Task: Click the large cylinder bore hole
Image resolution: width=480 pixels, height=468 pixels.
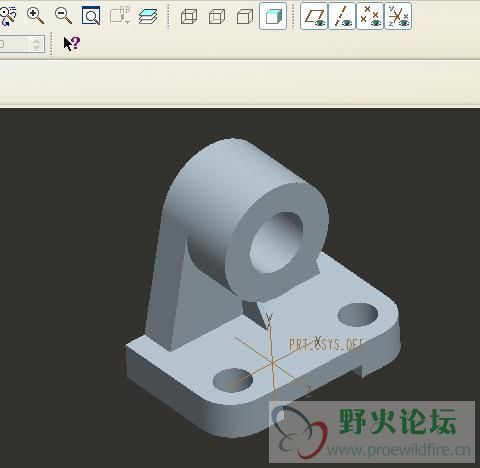Action: click(x=276, y=242)
